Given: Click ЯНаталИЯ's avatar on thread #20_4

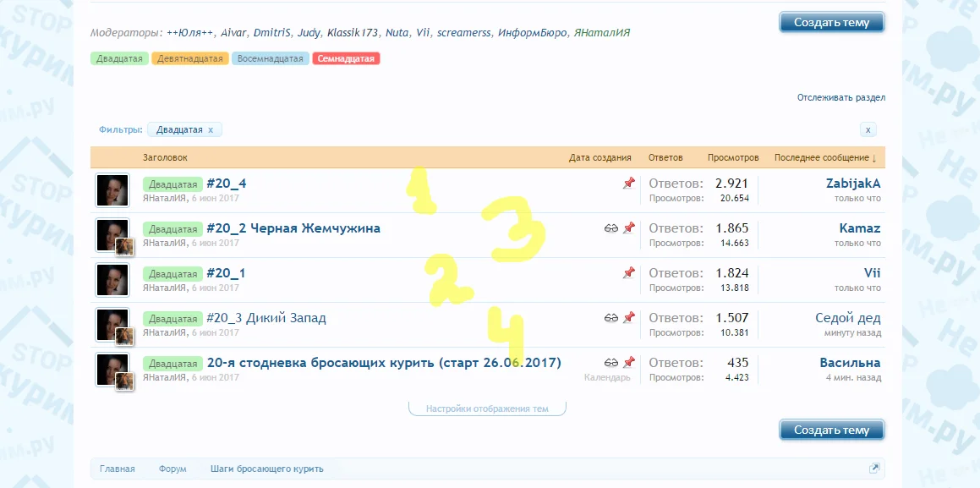Looking at the screenshot, I should pyautogui.click(x=112, y=189).
